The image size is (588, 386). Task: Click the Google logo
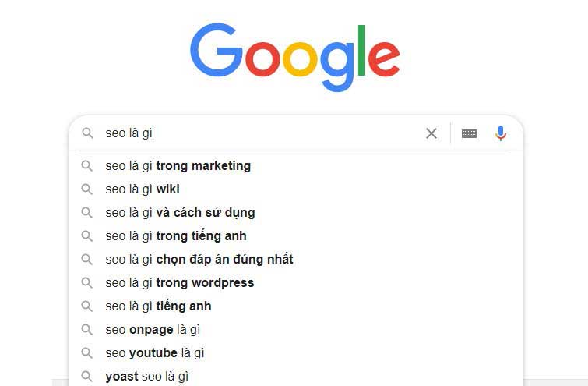pos(294,56)
